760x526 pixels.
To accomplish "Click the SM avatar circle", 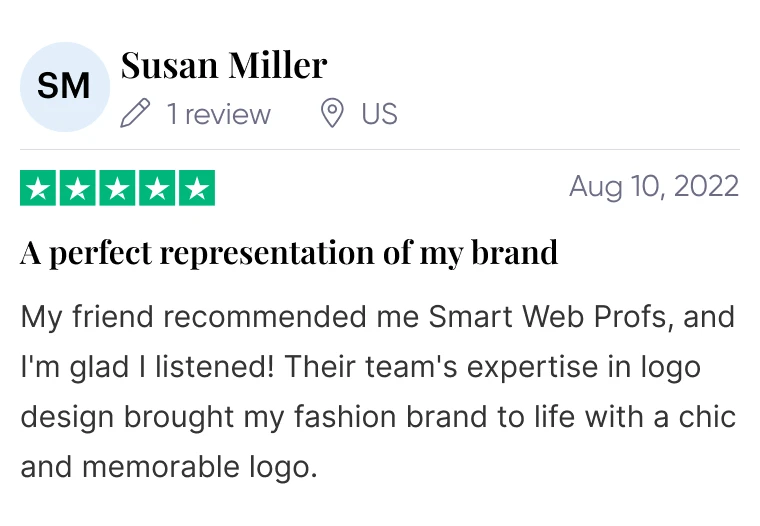I will click(65, 87).
